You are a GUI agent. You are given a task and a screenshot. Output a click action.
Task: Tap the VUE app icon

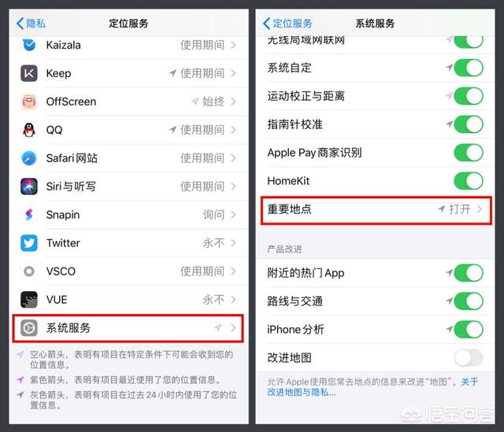[29, 299]
